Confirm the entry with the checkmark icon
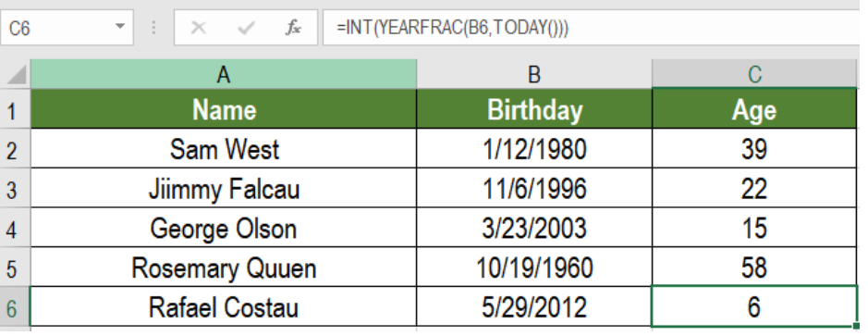 245,27
